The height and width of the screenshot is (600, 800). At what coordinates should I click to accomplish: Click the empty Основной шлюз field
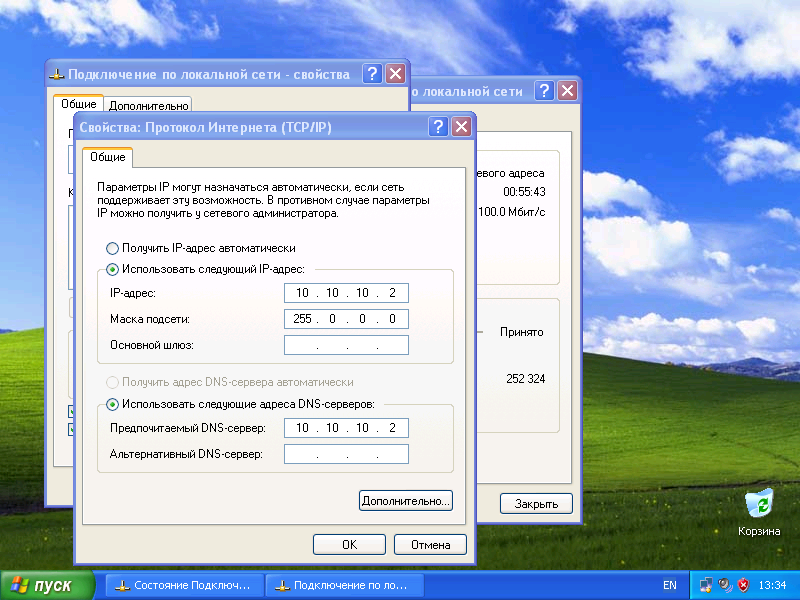346,345
